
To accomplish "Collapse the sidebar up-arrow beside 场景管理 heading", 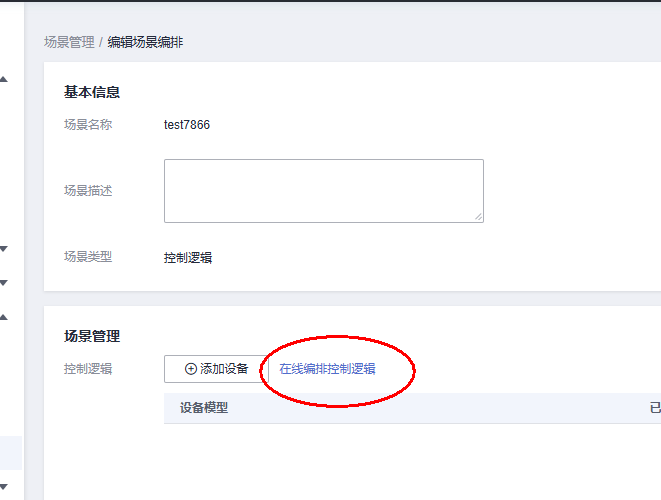I will click(x=4, y=317).
